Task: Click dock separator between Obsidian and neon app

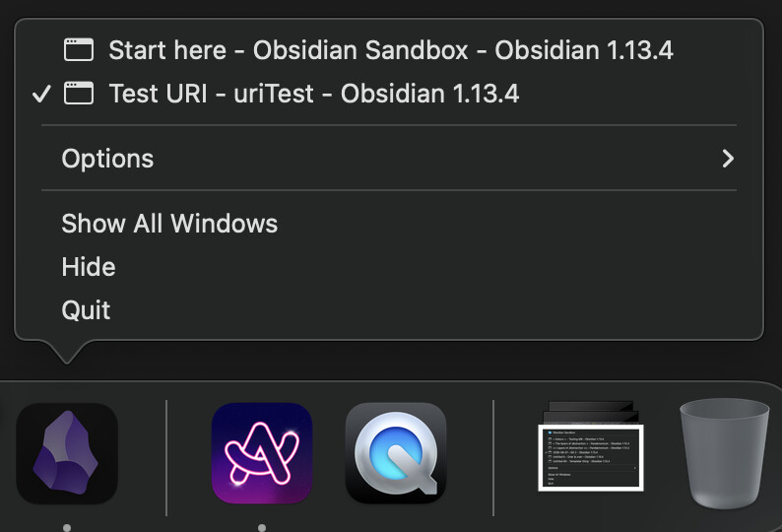Action: click(x=166, y=458)
